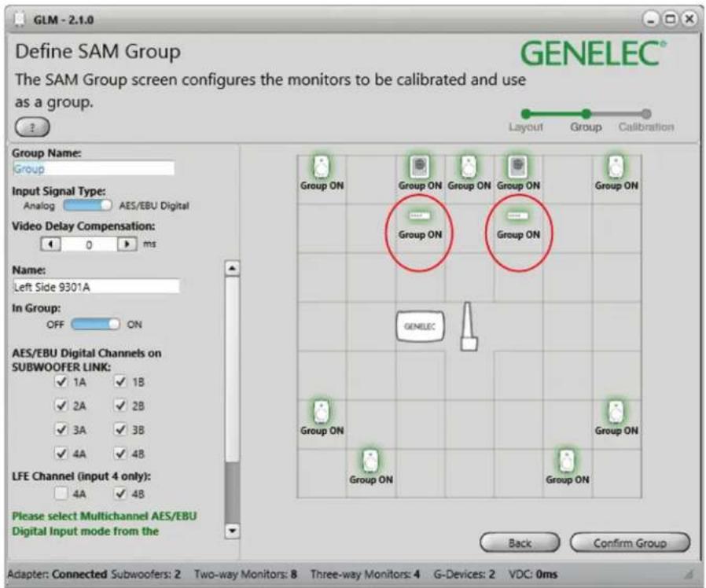The image size is (706, 588).
Task: Uncheck the 2A digital channel checkbox
Action: (61, 406)
